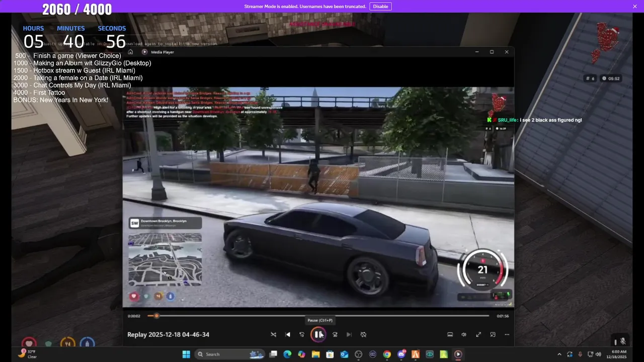Open the weather widget showing 32°F
The width and height of the screenshot is (644, 362).
28,354
